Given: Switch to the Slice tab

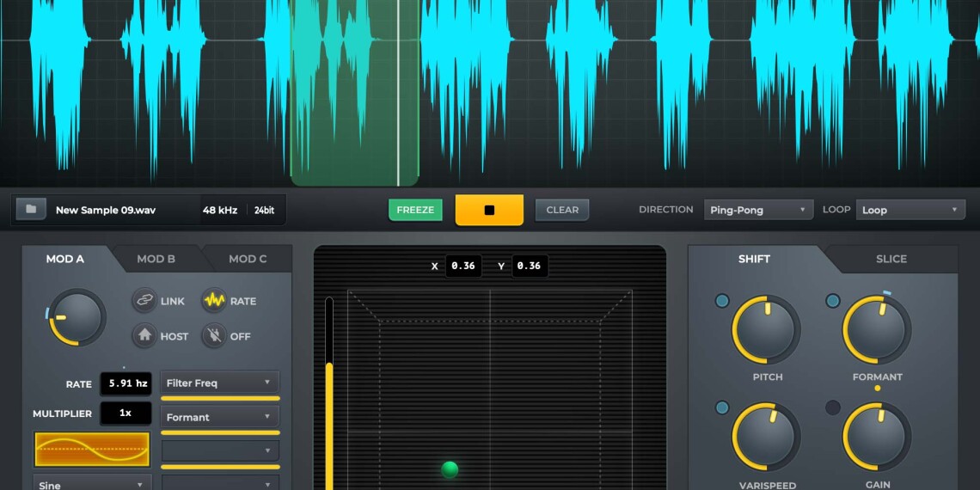Looking at the screenshot, I should pyautogui.click(x=891, y=259).
